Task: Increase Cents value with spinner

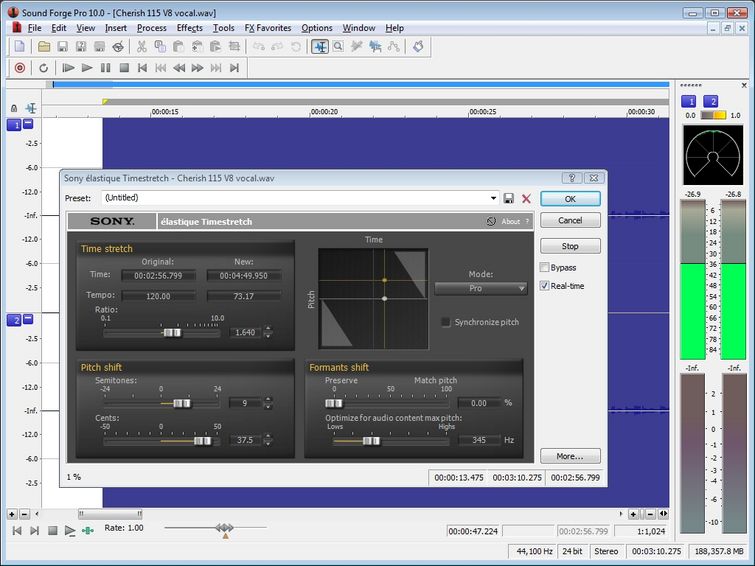Action: click(x=268, y=436)
